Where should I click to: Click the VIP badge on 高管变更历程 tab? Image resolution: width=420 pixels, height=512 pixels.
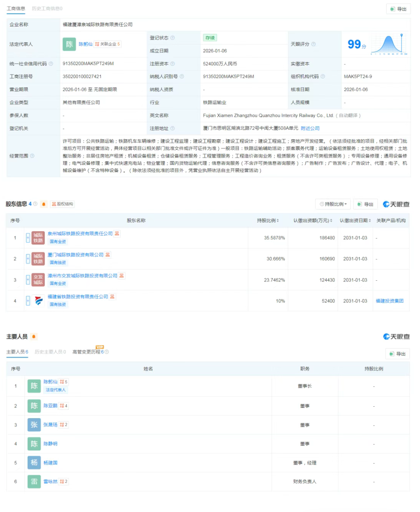click(x=99, y=347)
